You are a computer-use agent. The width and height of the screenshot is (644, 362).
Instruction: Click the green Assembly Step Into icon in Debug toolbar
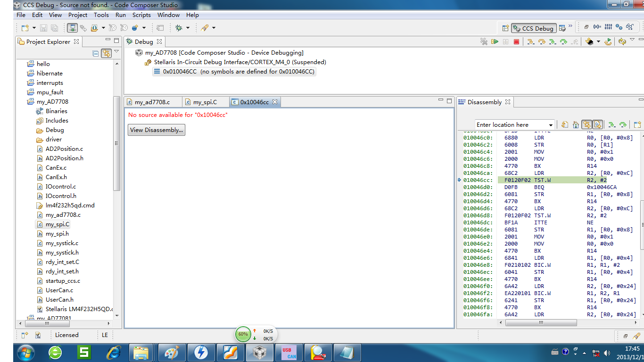(553, 41)
